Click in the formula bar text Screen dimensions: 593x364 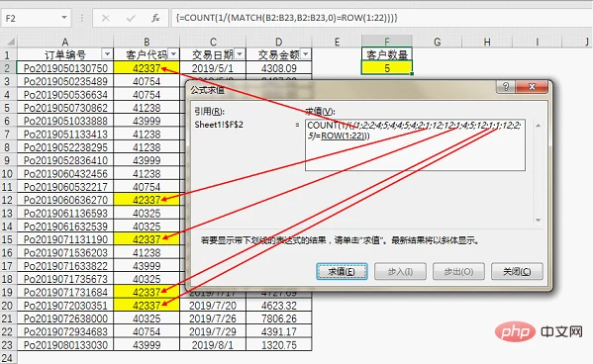[286, 18]
